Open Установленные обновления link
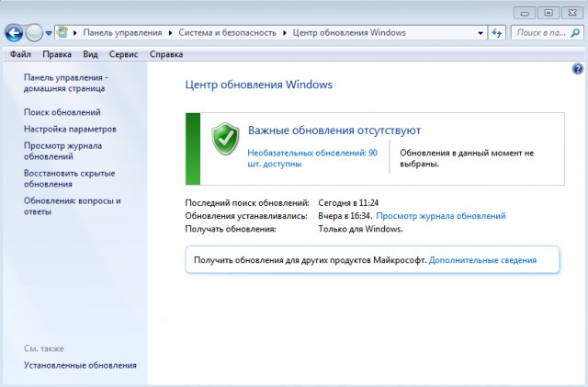Viewport: 588px width, 387px height. [x=80, y=365]
